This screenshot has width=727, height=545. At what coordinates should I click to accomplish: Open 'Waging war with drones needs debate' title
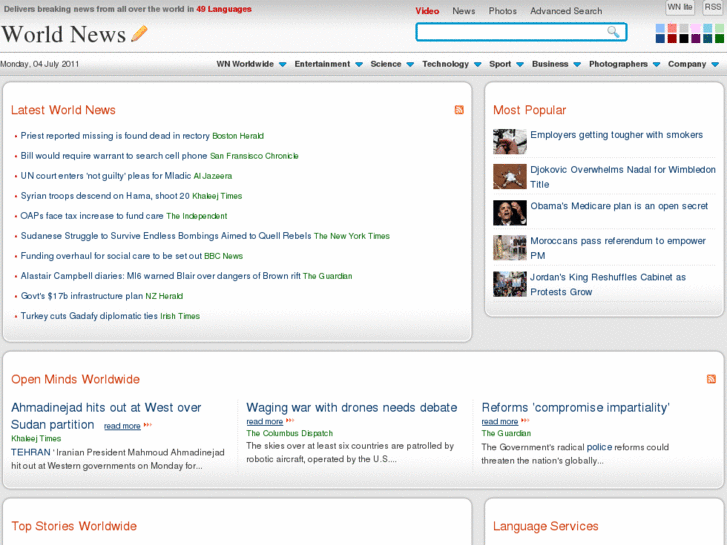tap(351, 407)
